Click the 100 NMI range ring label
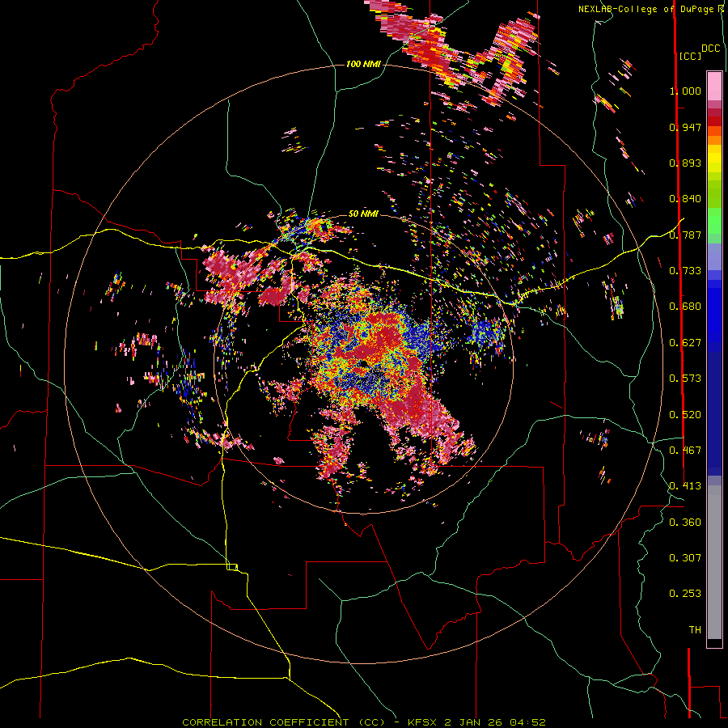This screenshot has width=728, height=728. point(362,64)
